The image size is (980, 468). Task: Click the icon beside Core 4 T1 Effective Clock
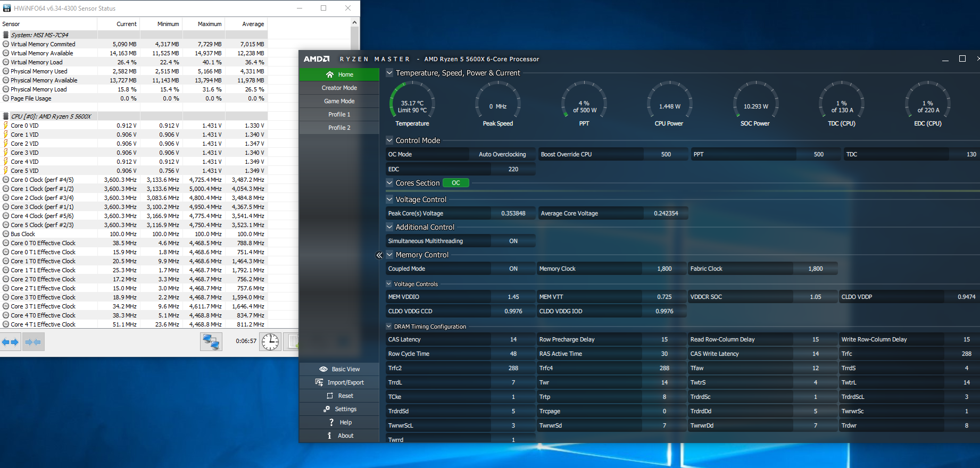click(6, 324)
